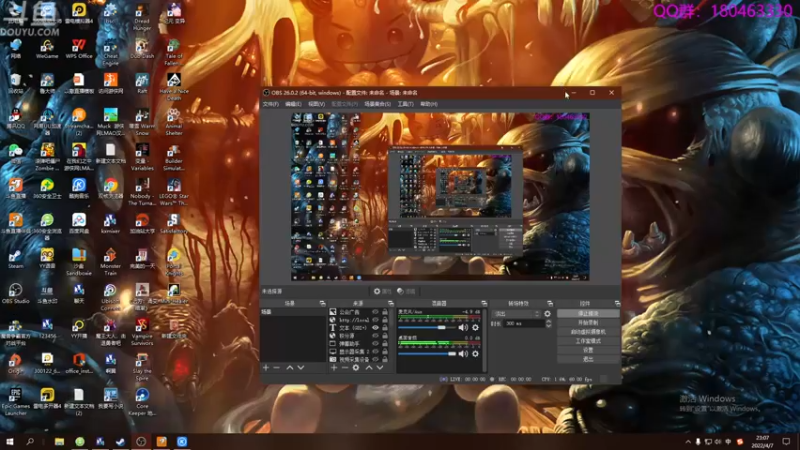Image resolution: width=800 pixels, height=450 pixels.
Task: Add a new source with plus icon
Action: (334, 367)
